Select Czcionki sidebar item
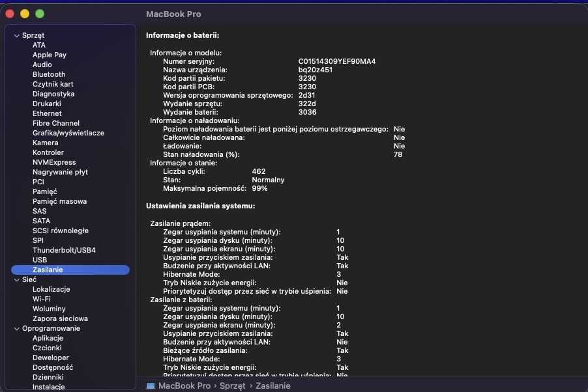Image resolution: width=588 pixels, height=392 pixels. tap(47, 348)
